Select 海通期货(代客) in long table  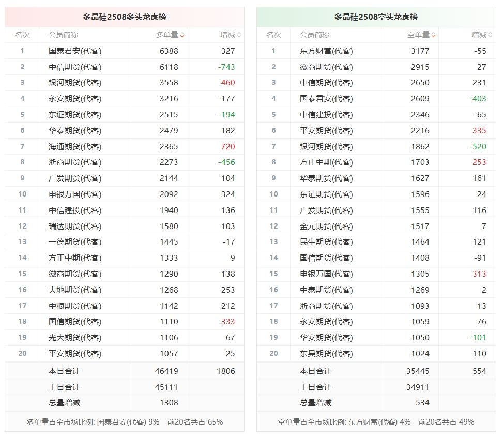click(75, 147)
